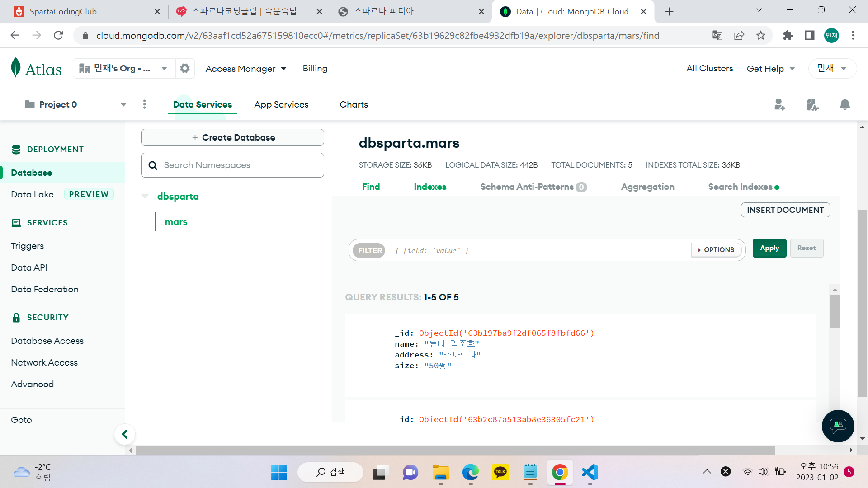Switch to Charts tab
Viewport: 868px width, 488px height.
coord(354,104)
